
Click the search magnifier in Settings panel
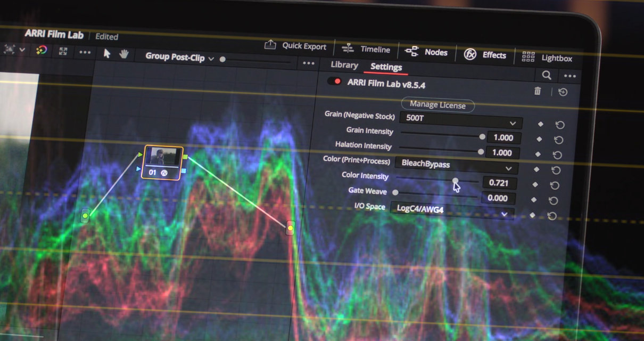pos(547,75)
